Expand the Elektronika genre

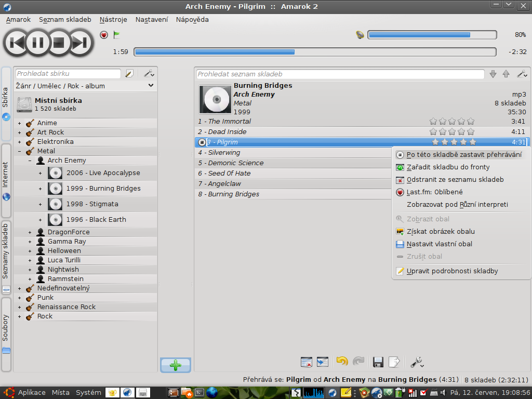(x=19, y=142)
